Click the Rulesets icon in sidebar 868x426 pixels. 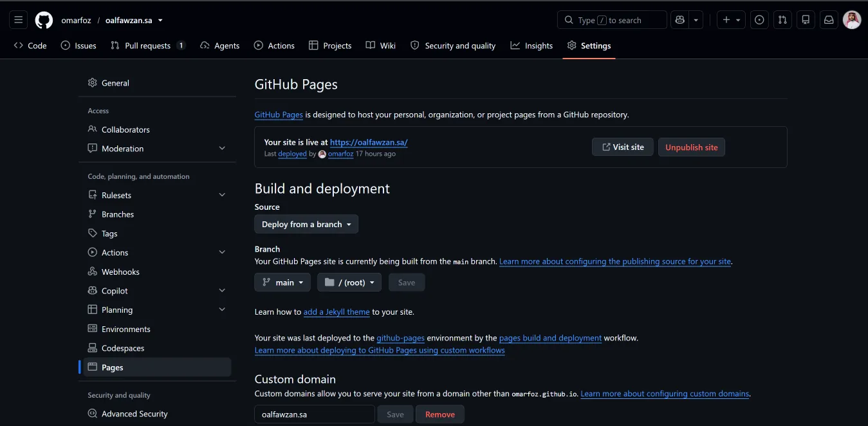(93, 195)
